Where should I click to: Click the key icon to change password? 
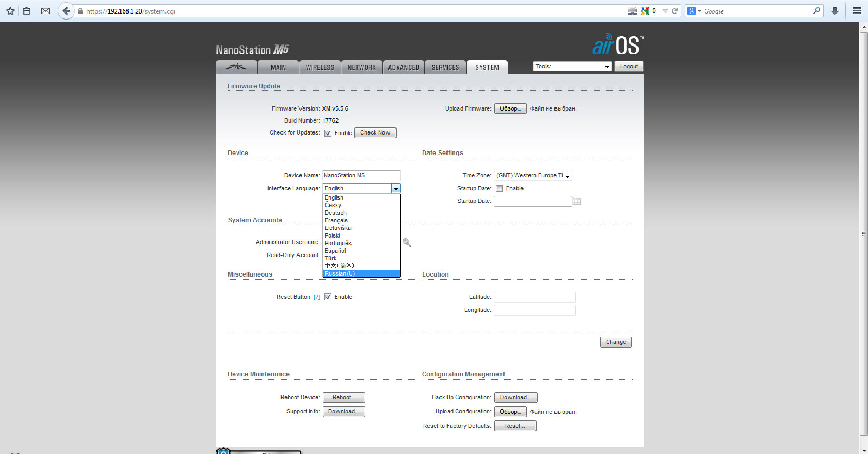tap(407, 242)
